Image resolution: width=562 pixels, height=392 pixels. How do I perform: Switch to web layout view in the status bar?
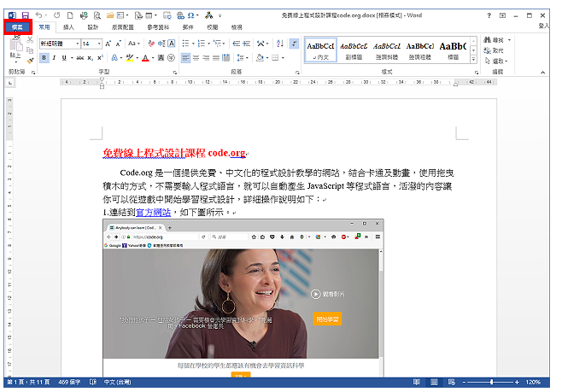click(452, 382)
